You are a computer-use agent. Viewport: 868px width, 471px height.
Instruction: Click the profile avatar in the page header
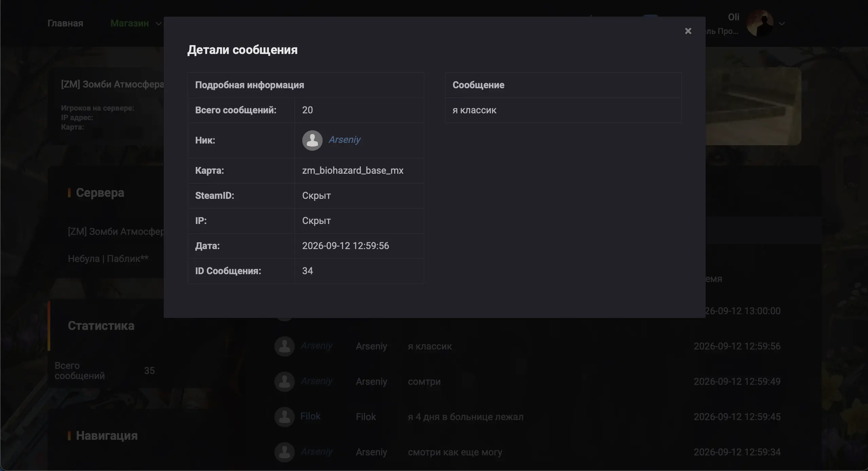tap(760, 23)
